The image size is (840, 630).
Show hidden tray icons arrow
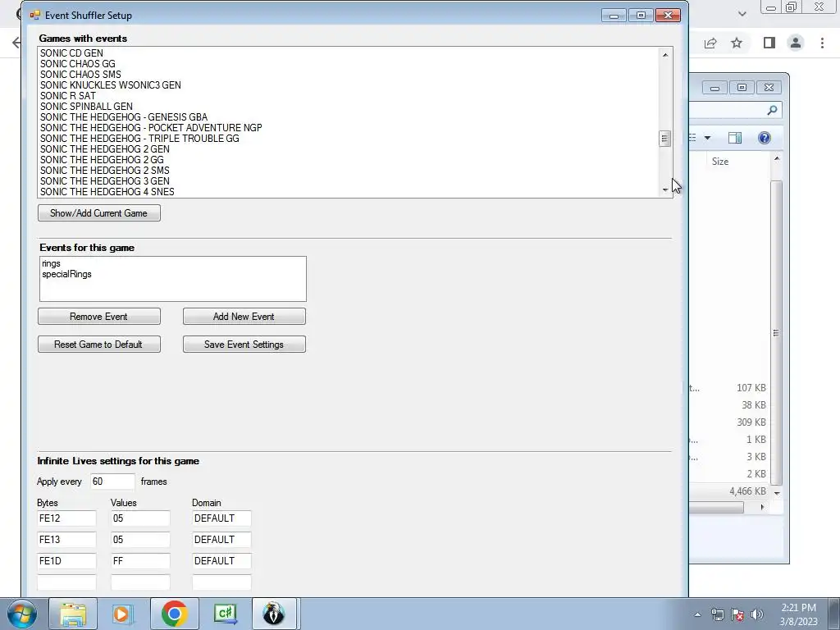point(697,614)
